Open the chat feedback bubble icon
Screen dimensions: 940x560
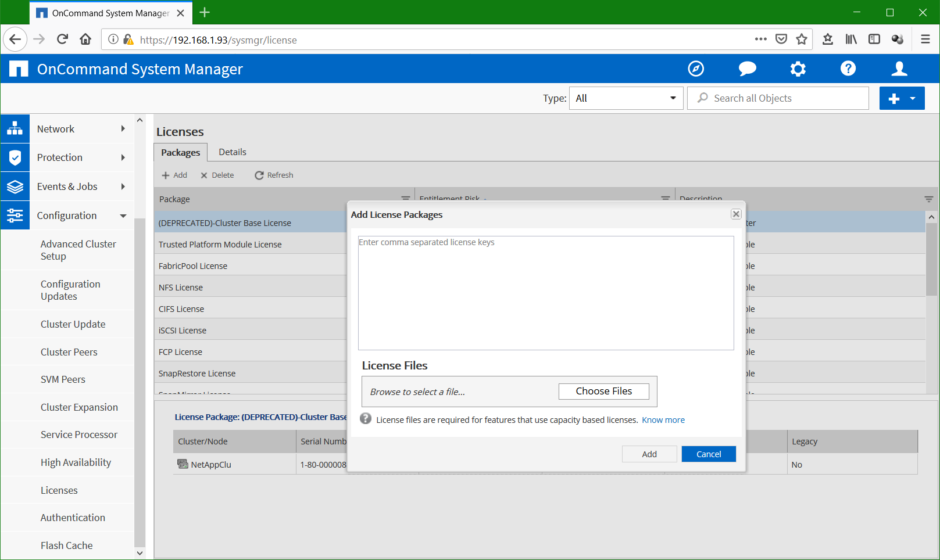[747, 69]
